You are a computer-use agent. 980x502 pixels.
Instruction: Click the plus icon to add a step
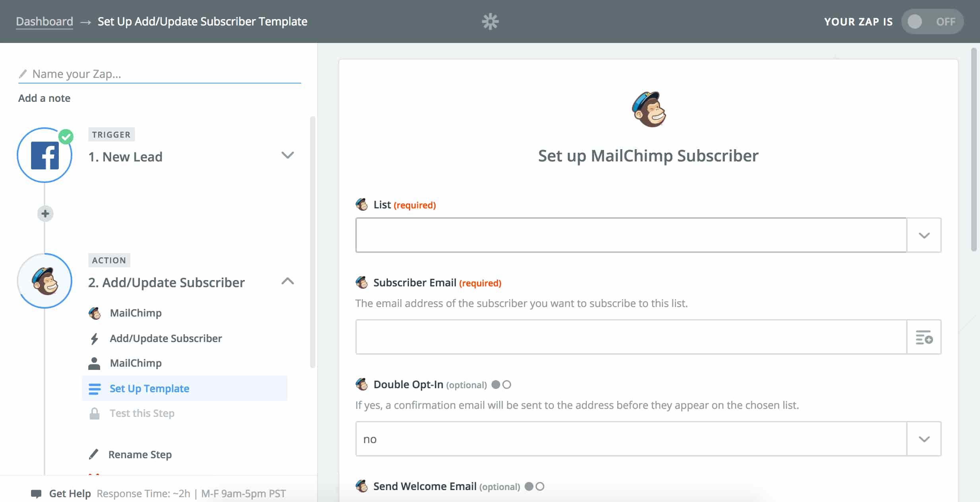tap(45, 214)
